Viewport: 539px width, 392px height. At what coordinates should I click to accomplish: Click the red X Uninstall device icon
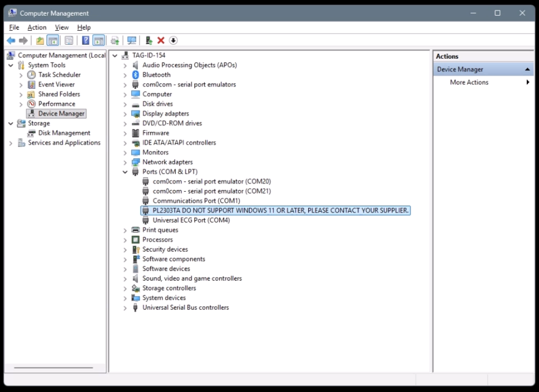(161, 41)
